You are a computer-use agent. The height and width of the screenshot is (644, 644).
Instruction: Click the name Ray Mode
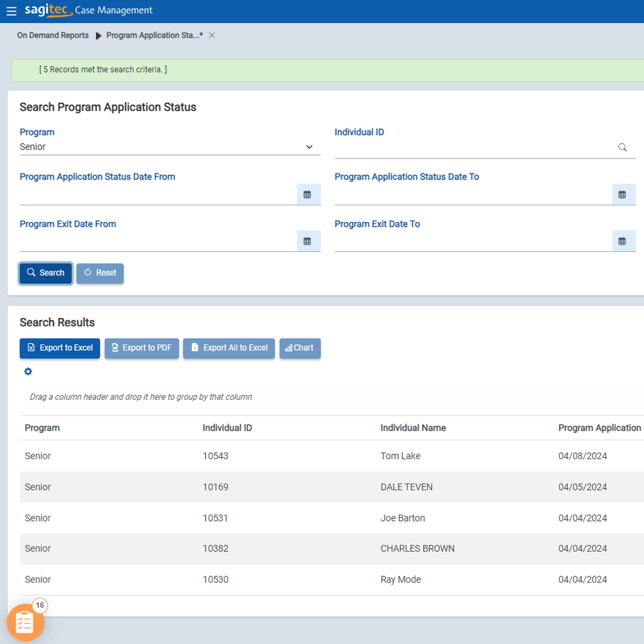click(x=401, y=580)
